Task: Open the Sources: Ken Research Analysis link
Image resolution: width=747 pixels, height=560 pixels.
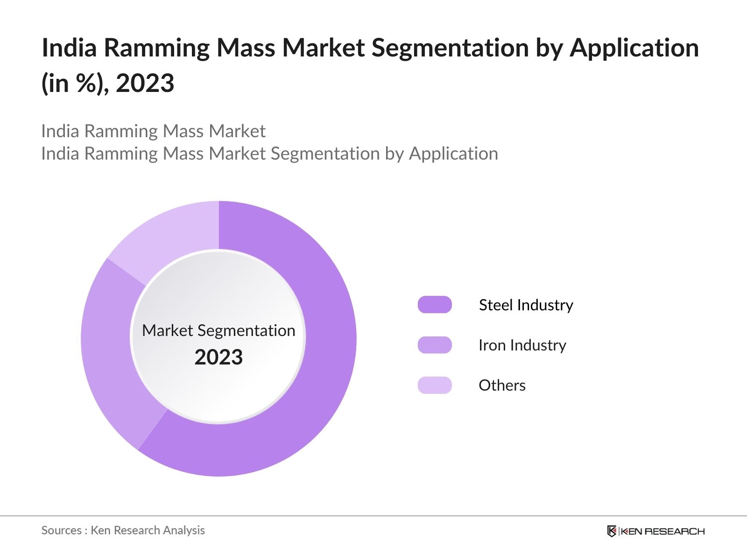Action: point(123,530)
